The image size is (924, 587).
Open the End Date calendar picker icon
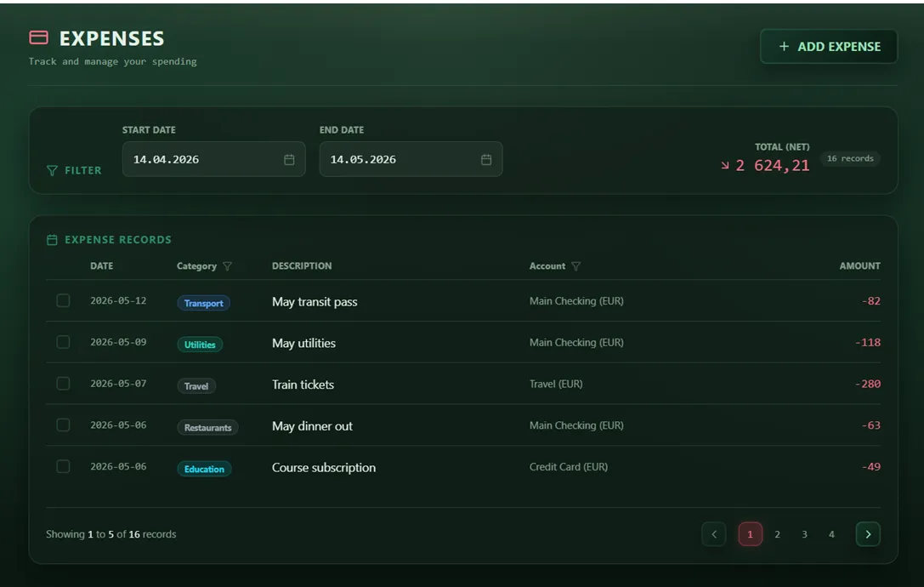486,159
